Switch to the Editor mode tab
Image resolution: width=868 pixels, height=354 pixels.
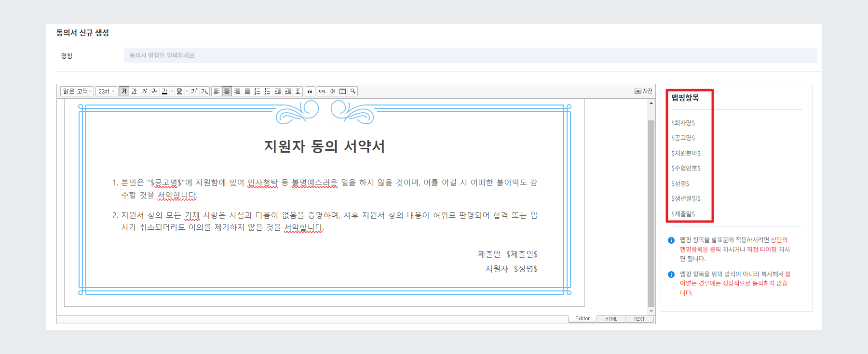pos(583,318)
